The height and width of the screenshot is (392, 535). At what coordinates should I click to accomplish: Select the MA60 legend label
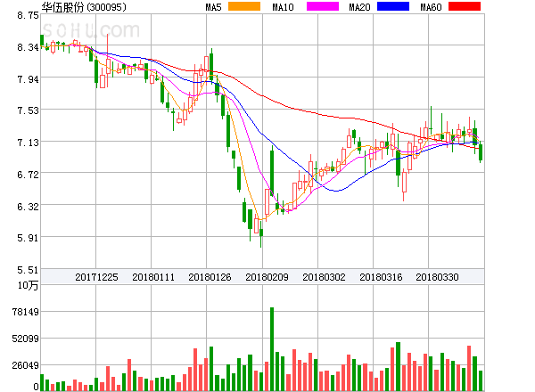(x=431, y=7)
